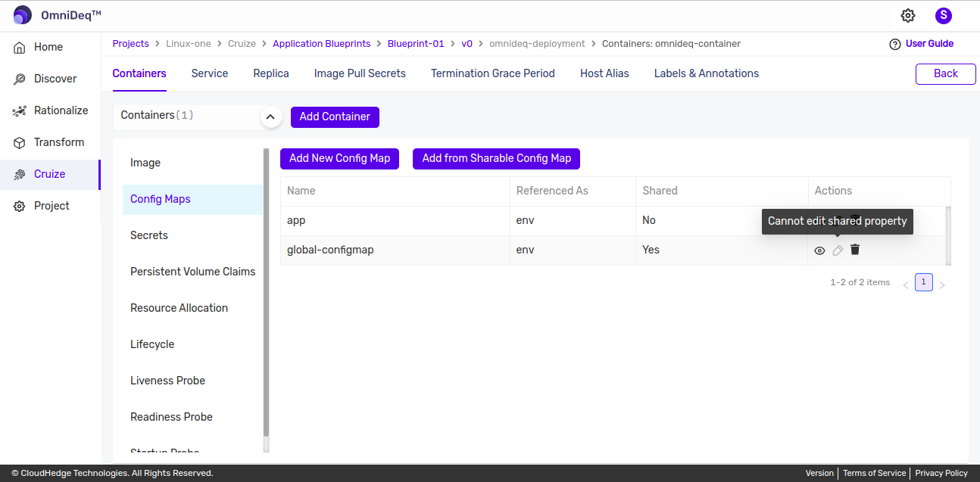The height and width of the screenshot is (482, 980).
Task: Open the settings gear icon
Action: (x=908, y=15)
